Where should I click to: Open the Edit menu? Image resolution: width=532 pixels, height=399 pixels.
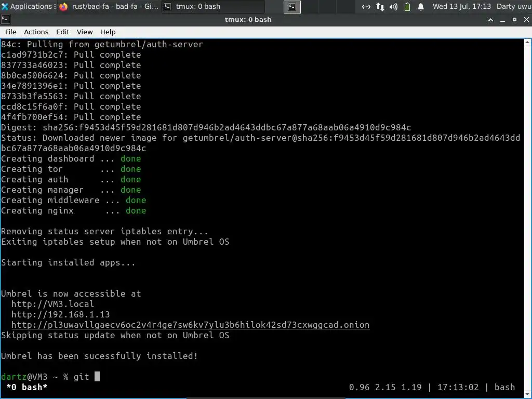[62, 32]
